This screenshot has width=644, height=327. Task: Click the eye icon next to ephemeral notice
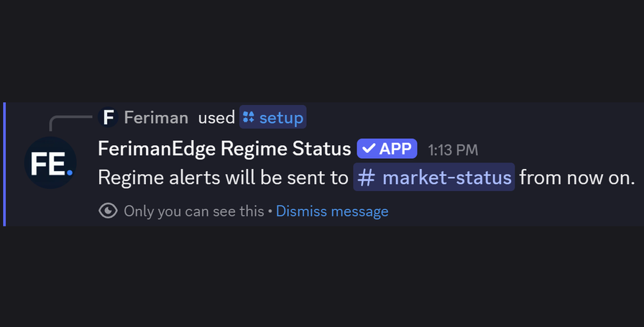(x=108, y=211)
